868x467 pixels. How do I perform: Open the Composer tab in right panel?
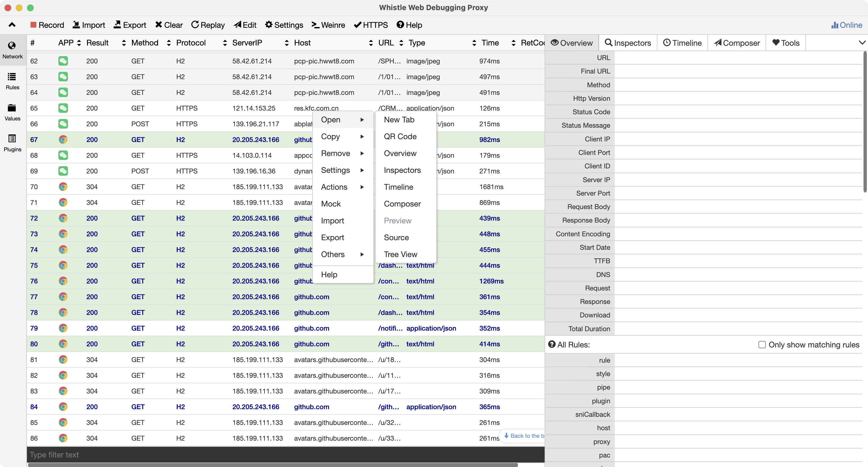(x=737, y=43)
